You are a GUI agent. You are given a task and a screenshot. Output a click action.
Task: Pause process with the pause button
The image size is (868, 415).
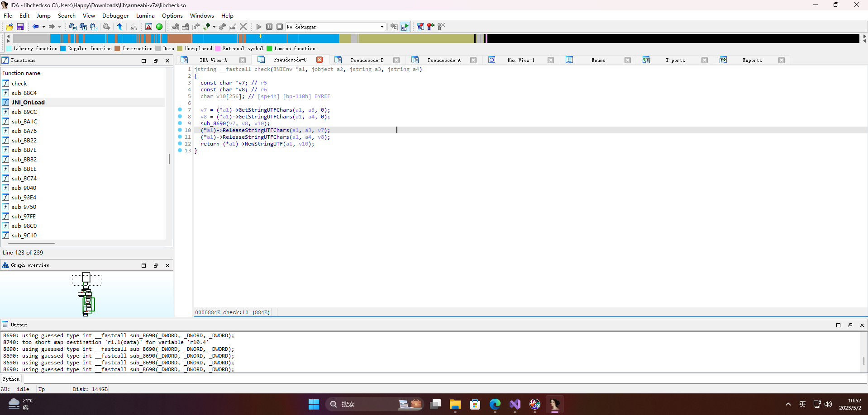269,27
